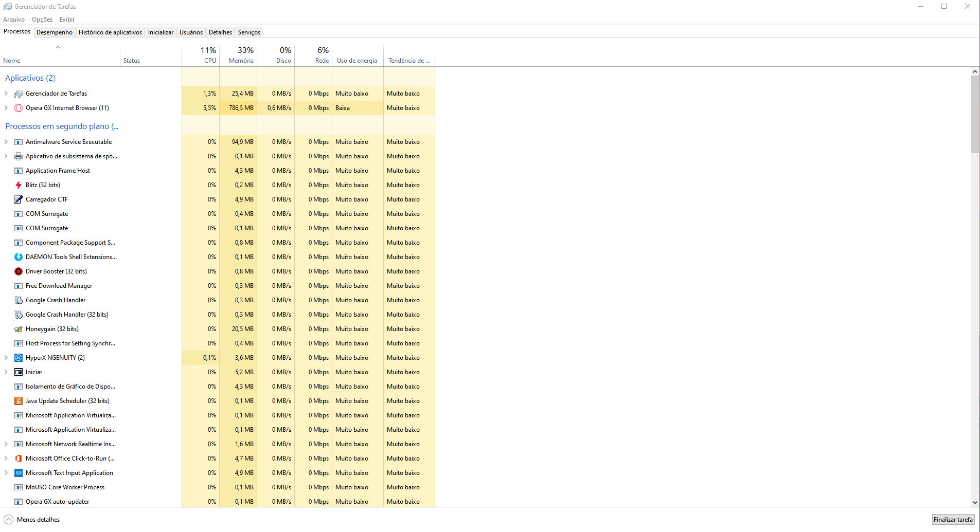This screenshot has height=532, width=980.
Task: Switch to the Detalhes tab
Action: pos(220,32)
